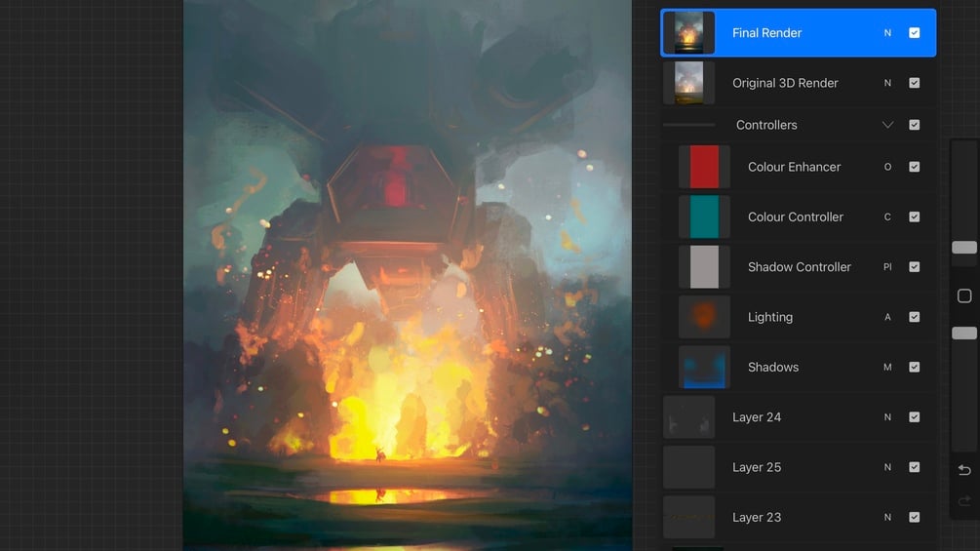Screen dimensions: 980x551
Task: Open blend mode N for Layer 25
Action: [887, 467]
